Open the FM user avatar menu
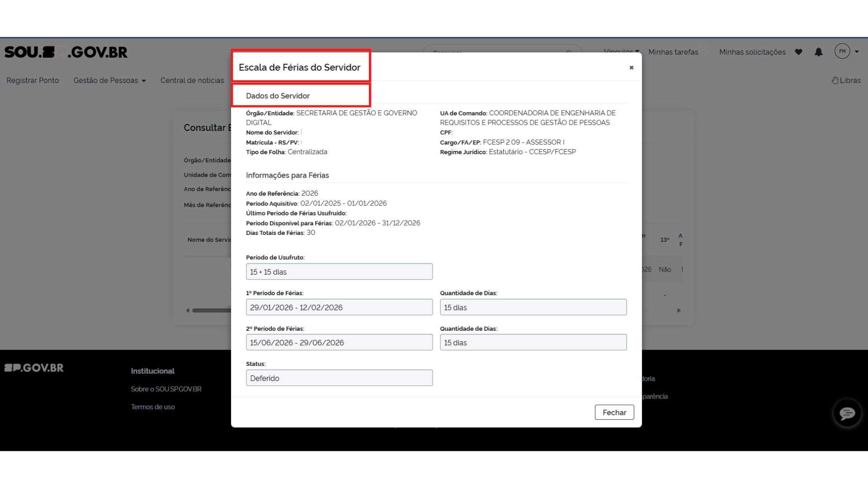The width and height of the screenshot is (868, 488). pos(842,52)
